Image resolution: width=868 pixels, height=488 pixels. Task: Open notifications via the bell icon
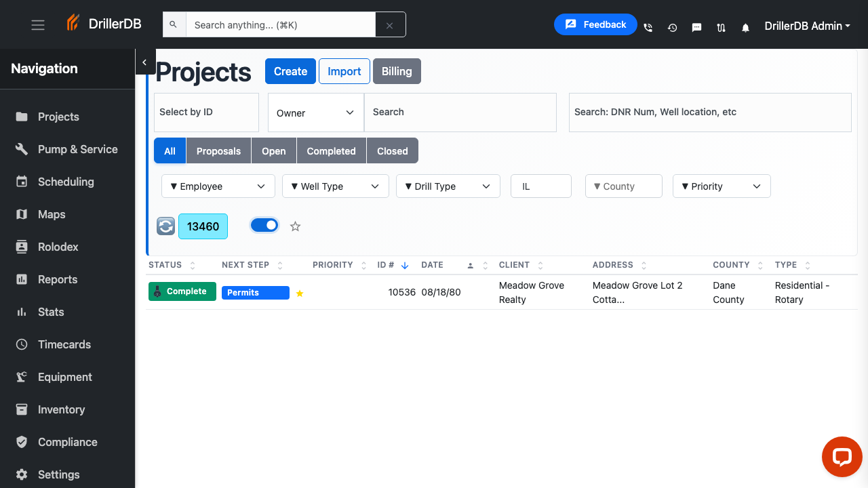[745, 27]
